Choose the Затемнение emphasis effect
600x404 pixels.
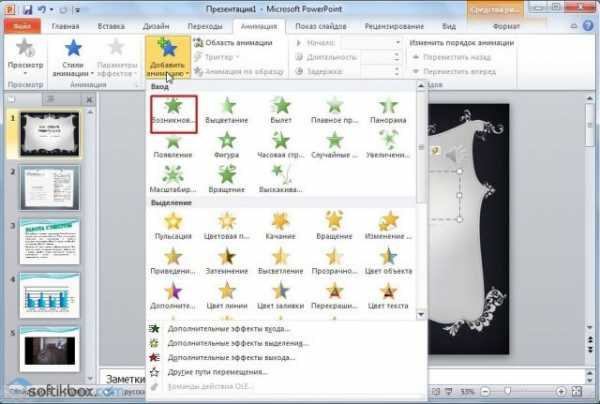pos(227,262)
